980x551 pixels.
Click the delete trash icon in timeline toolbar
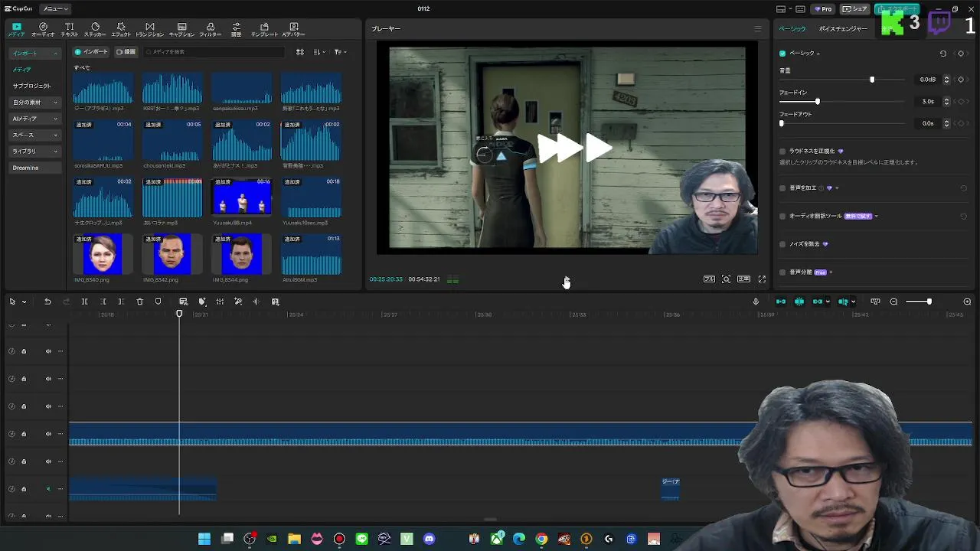pos(139,302)
